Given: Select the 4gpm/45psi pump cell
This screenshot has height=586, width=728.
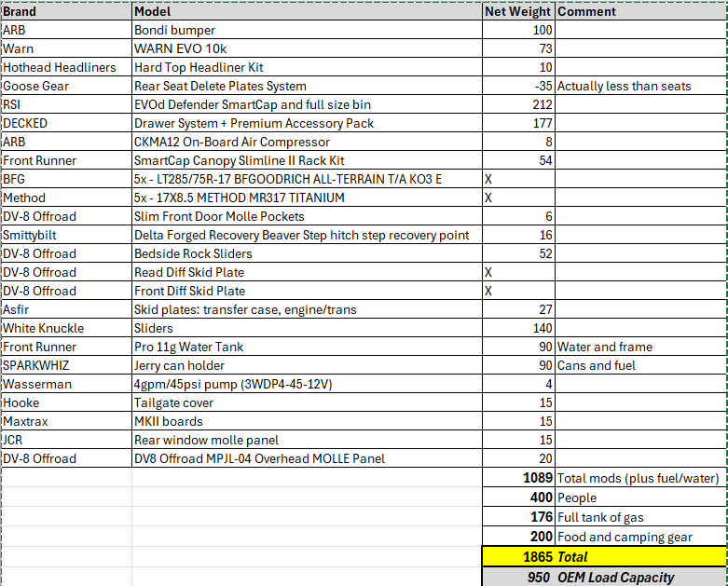Looking at the screenshot, I should (307, 384).
